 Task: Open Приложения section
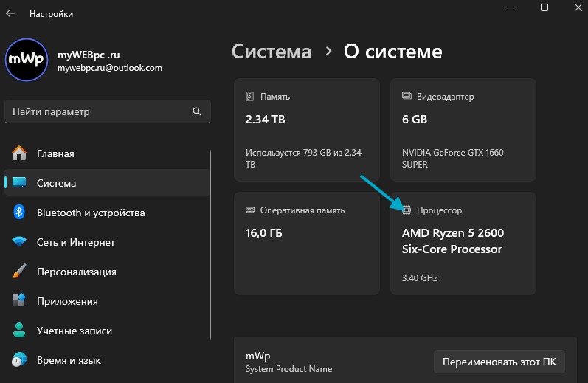[x=107, y=301]
